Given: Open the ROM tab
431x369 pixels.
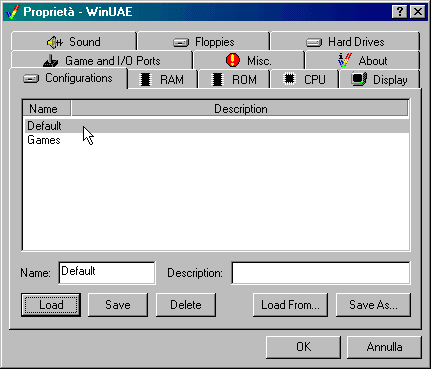Looking at the screenshot, I should click(234, 79).
